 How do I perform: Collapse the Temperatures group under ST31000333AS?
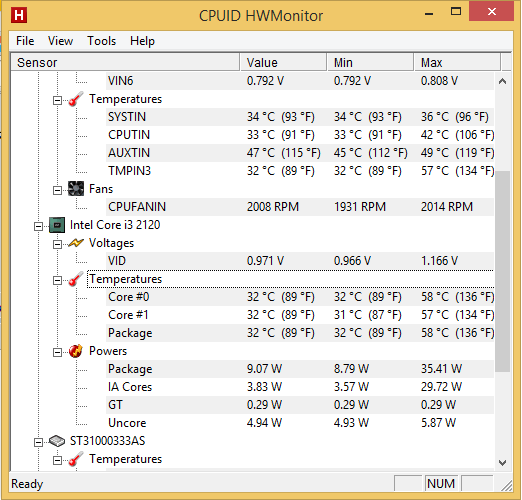pos(57,460)
